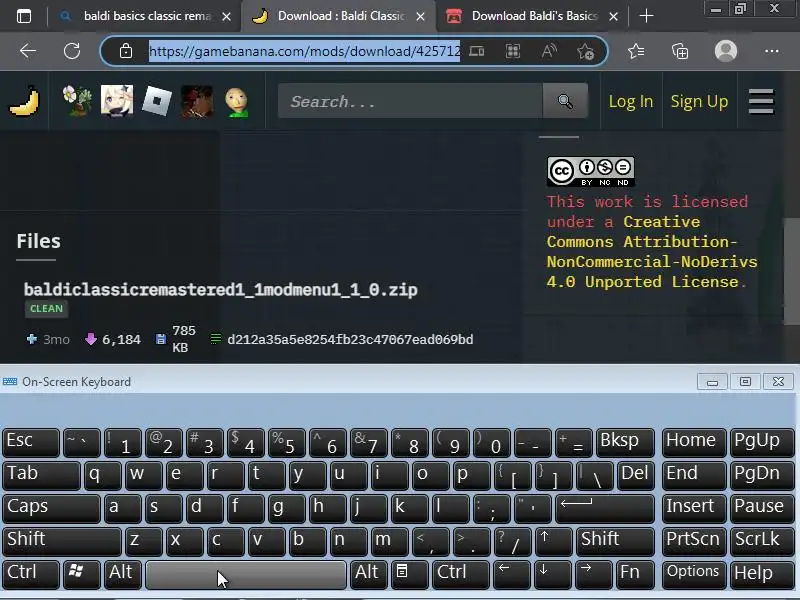Tap the PrtScn key
Image resolution: width=800 pixels, height=600 pixels.
pyautogui.click(x=693, y=541)
